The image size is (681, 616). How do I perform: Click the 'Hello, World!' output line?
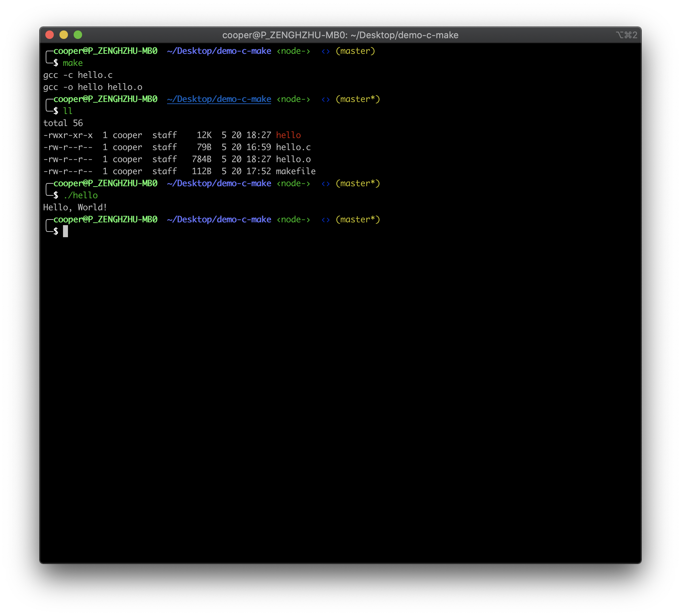click(75, 207)
